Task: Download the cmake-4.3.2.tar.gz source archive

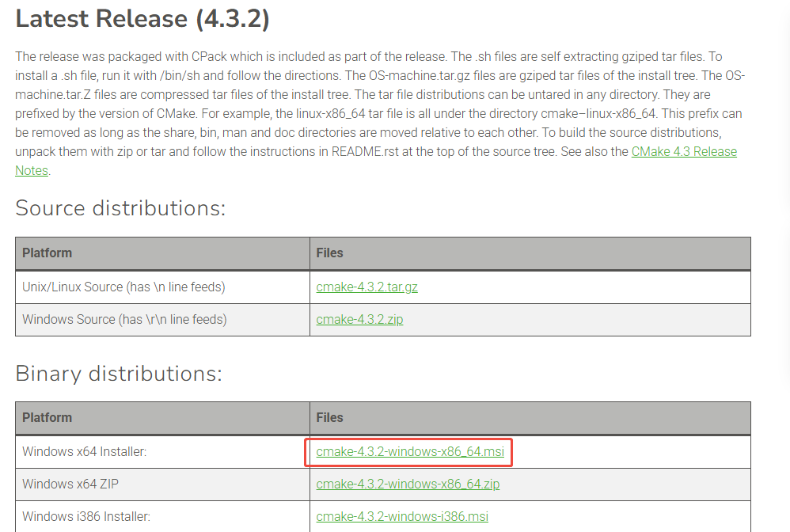Action: [x=367, y=287]
